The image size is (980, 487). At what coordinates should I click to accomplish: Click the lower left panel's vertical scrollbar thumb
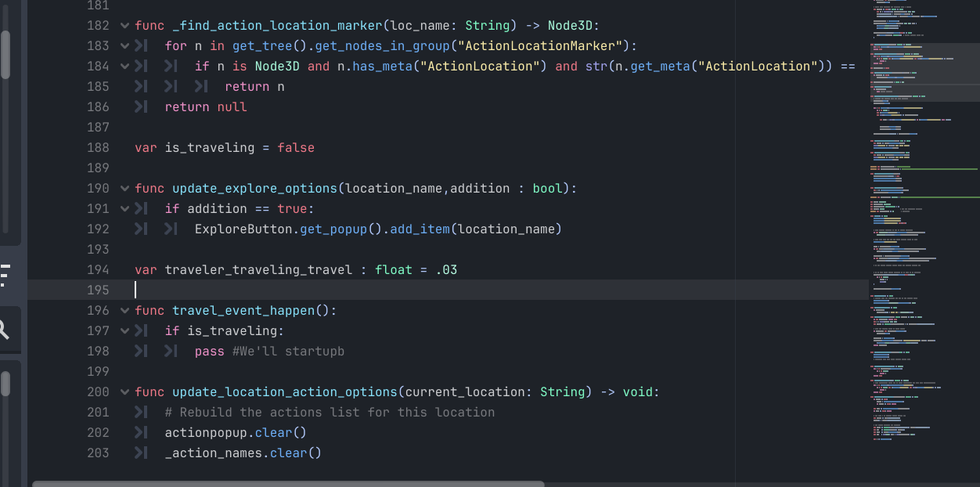(5, 384)
